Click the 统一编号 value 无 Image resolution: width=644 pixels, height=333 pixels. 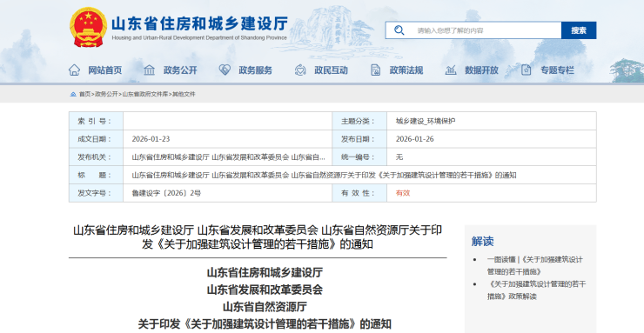399,157
